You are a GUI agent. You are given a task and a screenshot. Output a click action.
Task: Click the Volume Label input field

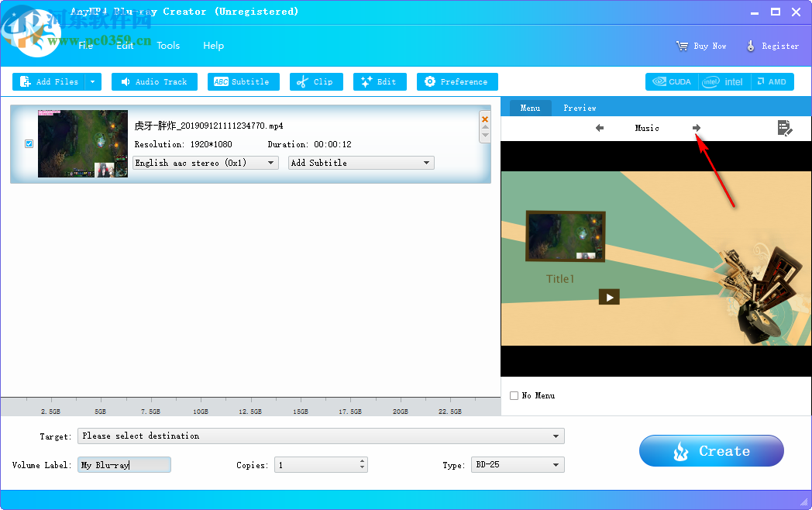click(124, 464)
